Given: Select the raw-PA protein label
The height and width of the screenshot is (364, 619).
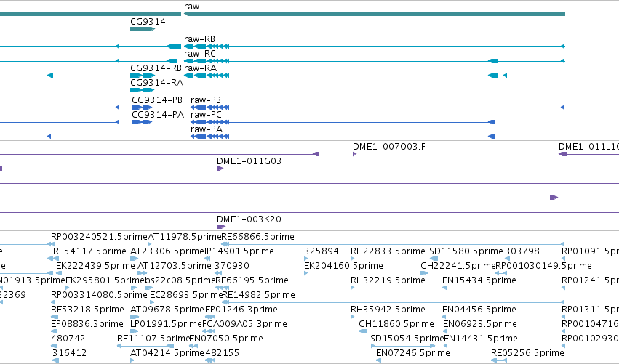Looking at the screenshot, I should coord(207,129).
